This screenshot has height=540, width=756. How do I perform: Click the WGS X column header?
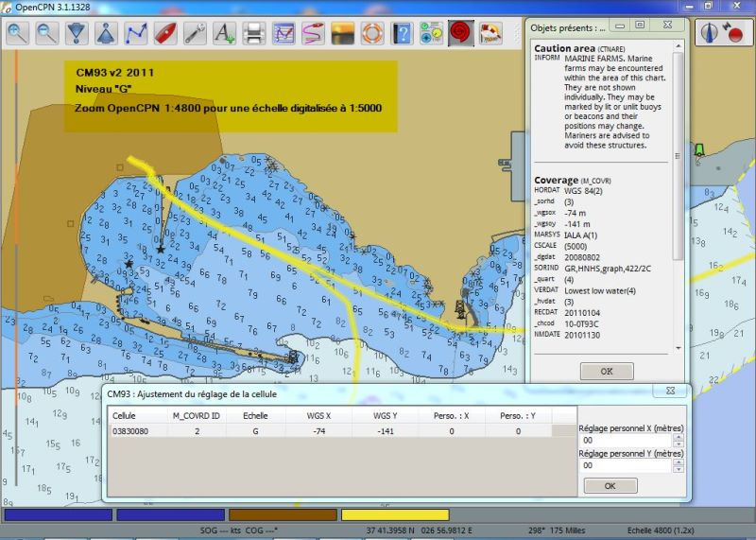point(318,415)
